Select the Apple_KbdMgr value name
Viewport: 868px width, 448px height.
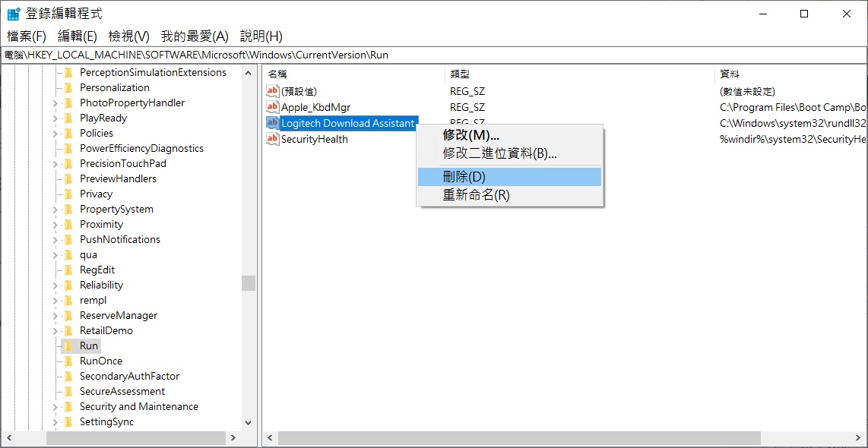point(315,107)
